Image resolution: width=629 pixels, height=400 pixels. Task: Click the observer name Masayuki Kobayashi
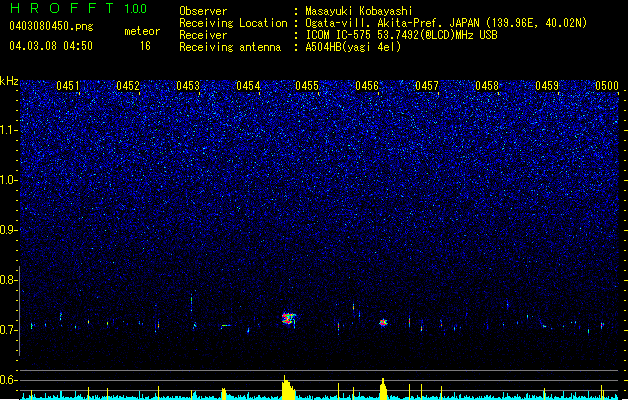[x=359, y=11]
